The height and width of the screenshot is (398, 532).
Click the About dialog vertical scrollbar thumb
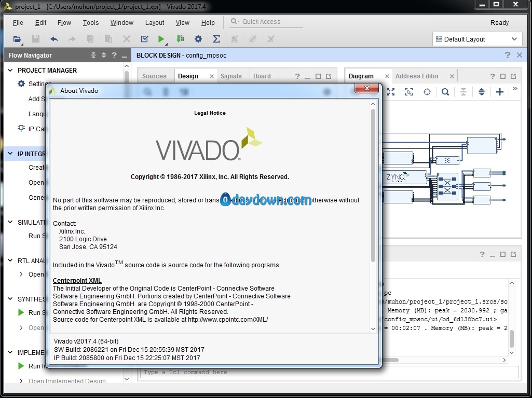point(373,185)
